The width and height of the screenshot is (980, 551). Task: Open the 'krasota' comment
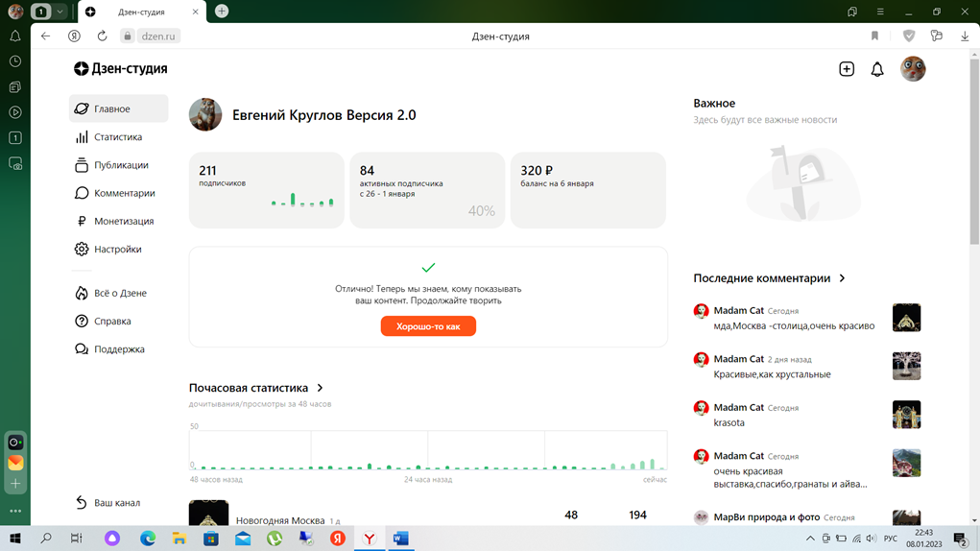[729, 423]
